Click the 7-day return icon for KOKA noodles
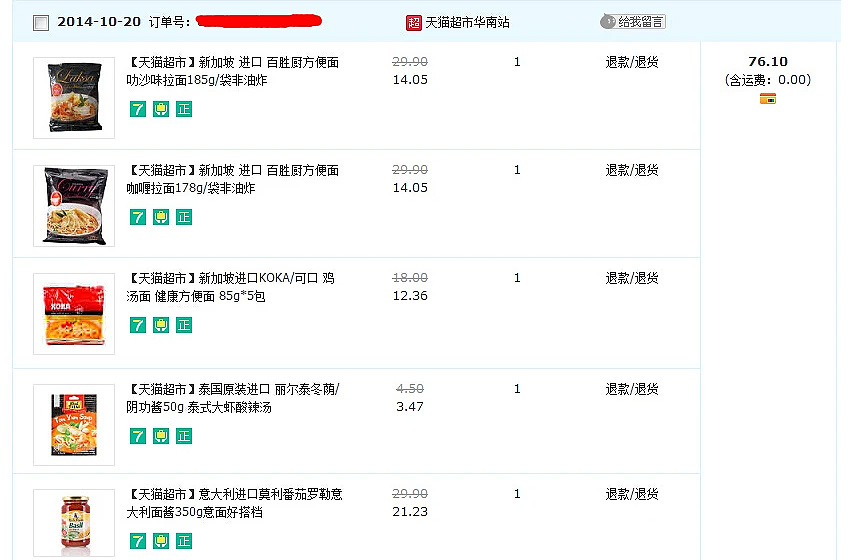Viewport: 850px width, 560px height. (x=138, y=325)
